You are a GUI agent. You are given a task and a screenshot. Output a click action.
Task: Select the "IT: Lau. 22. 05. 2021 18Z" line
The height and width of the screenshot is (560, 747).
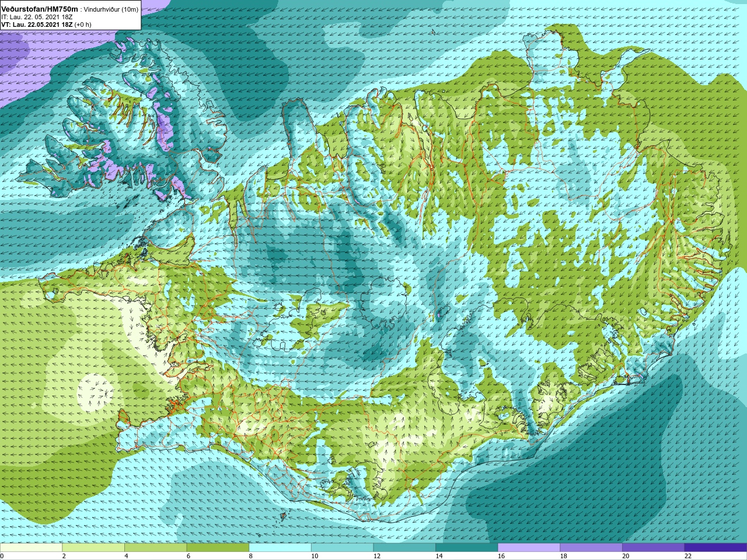37,17
